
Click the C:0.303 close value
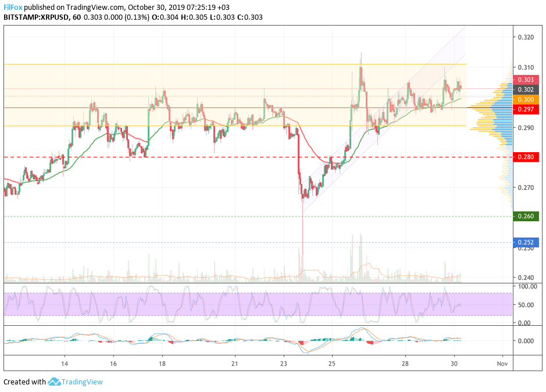(249, 17)
